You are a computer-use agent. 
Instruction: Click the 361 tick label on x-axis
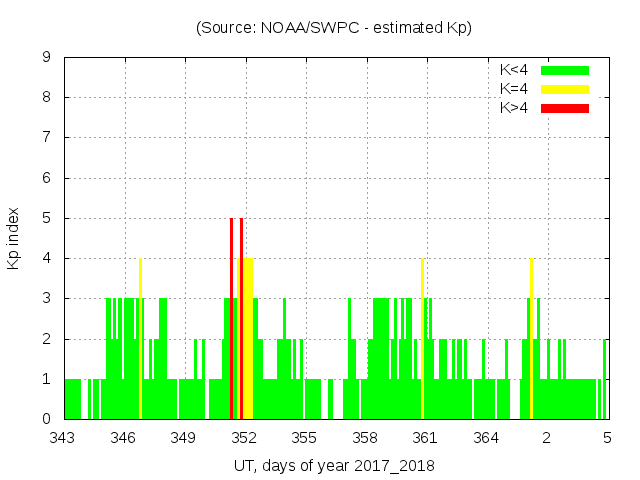(x=425, y=437)
